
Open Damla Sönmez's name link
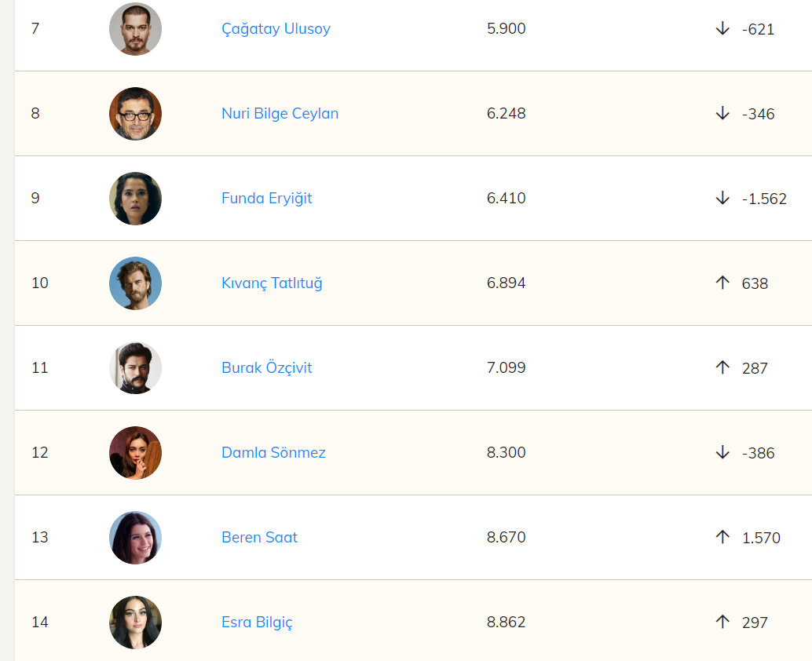click(273, 453)
